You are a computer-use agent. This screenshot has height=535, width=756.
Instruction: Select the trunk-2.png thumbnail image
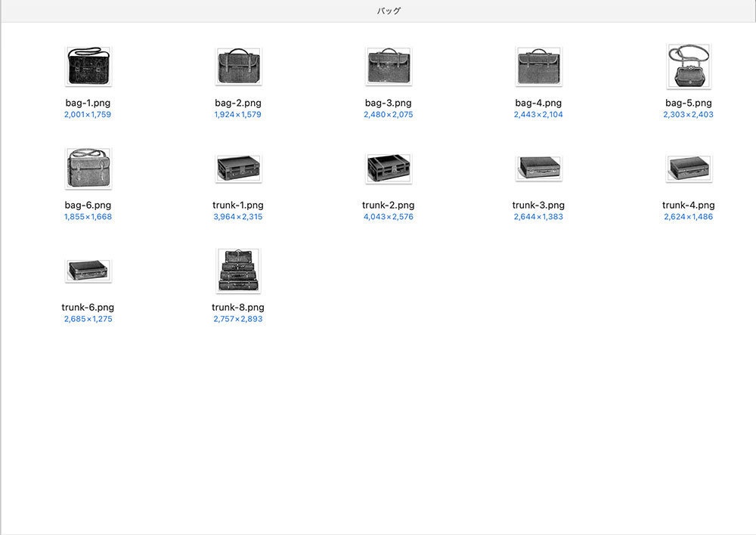389,169
